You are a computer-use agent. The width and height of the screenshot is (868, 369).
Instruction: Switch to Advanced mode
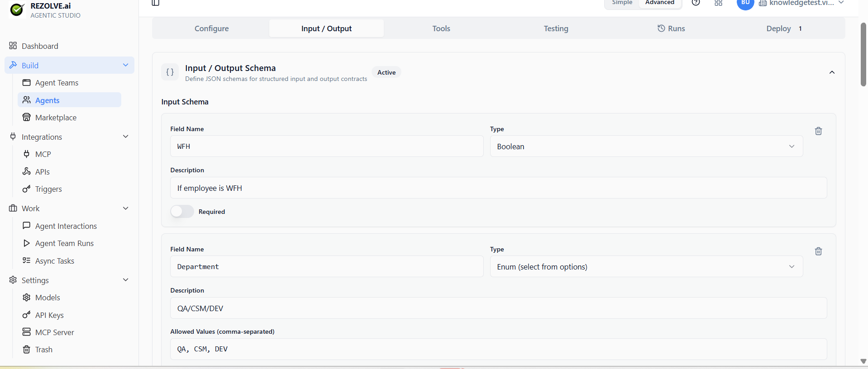pyautogui.click(x=660, y=3)
